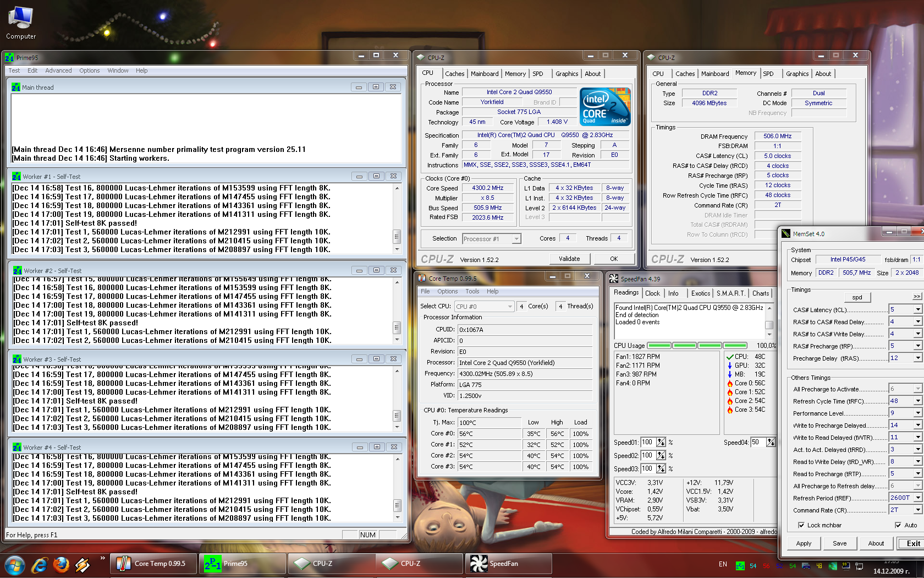
Task: Open Refresh Period (tREF) dropdown
Action: click(918, 498)
